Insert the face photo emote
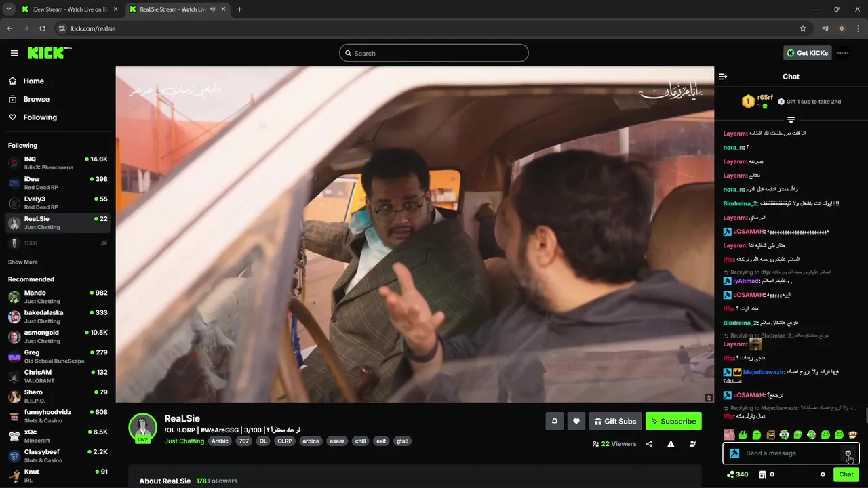The width and height of the screenshot is (868, 488). coord(729,434)
